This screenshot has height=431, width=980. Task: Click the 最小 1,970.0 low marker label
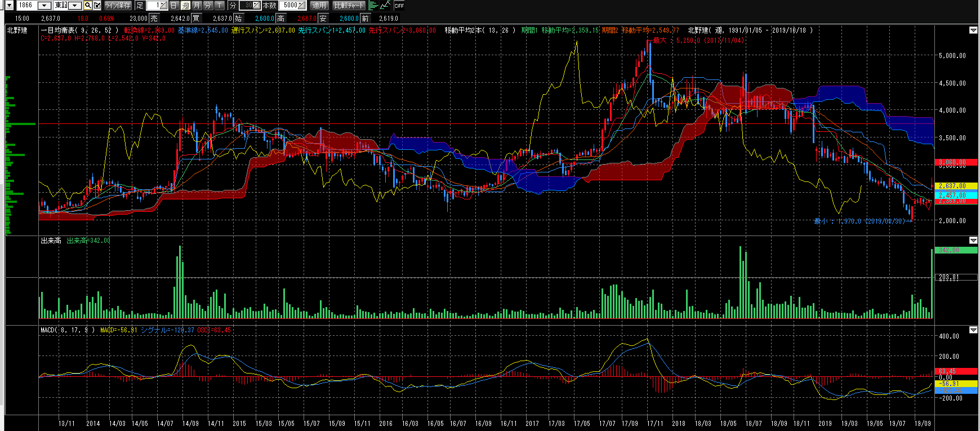click(x=862, y=221)
